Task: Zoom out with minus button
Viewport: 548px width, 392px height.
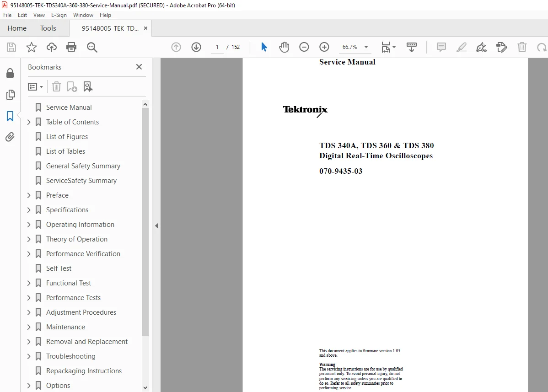Action: (x=304, y=47)
